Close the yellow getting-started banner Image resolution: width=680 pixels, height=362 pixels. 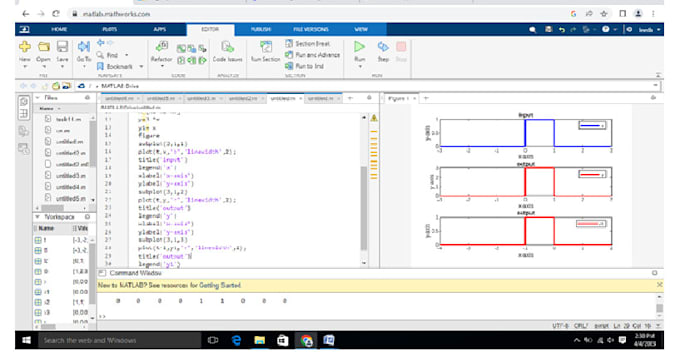point(659,285)
